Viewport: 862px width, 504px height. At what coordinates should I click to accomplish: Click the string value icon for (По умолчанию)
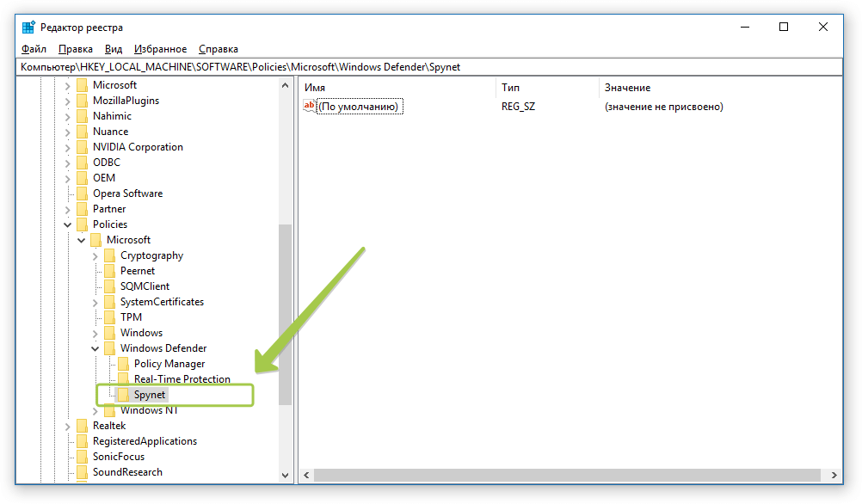(x=310, y=107)
